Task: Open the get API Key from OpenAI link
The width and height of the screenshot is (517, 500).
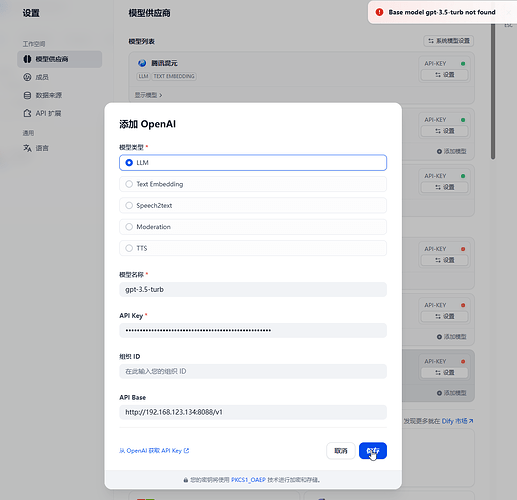Action: click(154, 451)
